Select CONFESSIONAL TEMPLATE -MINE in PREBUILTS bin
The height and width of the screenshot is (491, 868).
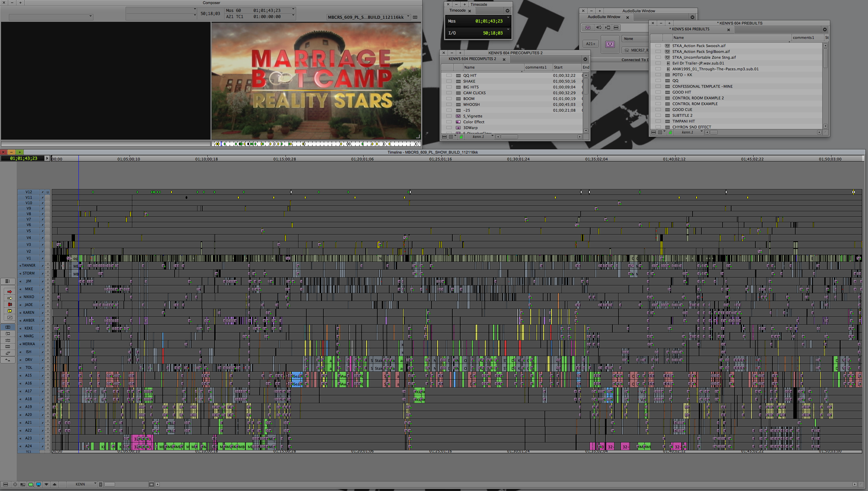tap(702, 87)
